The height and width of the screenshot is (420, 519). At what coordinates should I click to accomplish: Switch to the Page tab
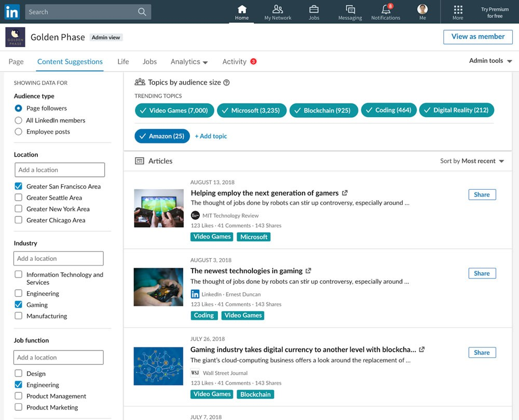click(x=16, y=62)
